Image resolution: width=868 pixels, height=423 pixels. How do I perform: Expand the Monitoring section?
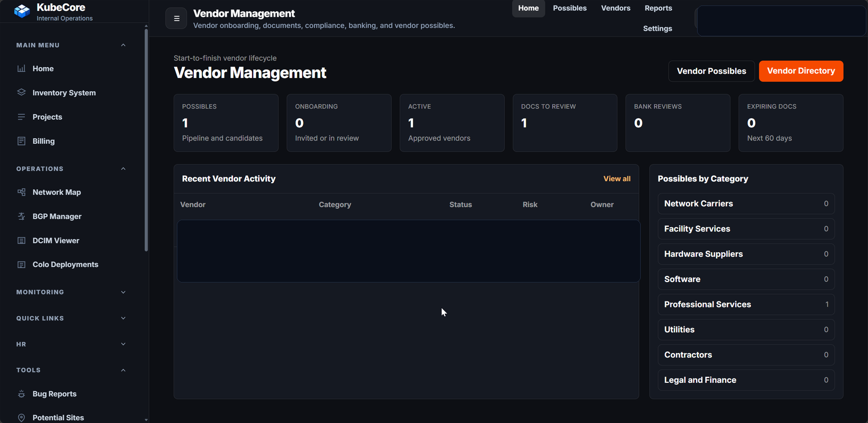123,292
